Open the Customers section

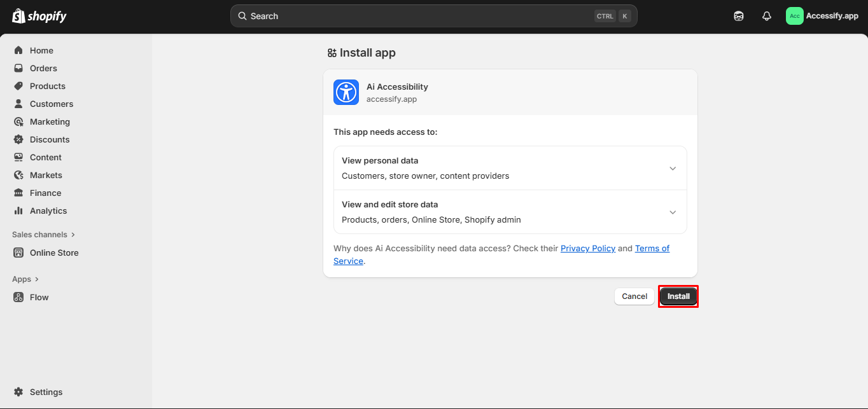51,104
